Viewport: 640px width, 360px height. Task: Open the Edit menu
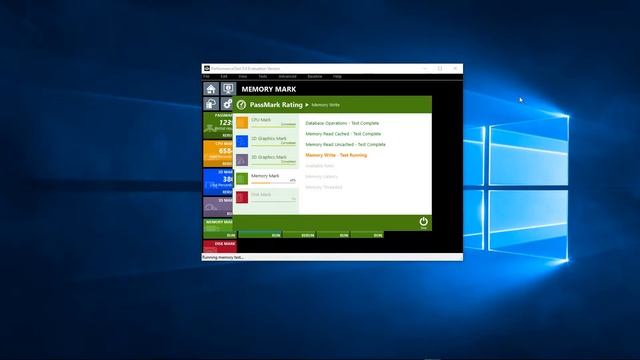[224, 76]
